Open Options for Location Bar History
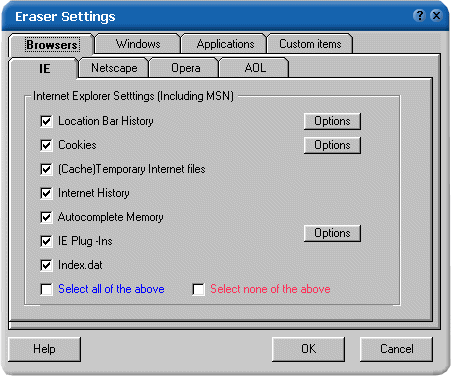 (332, 121)
